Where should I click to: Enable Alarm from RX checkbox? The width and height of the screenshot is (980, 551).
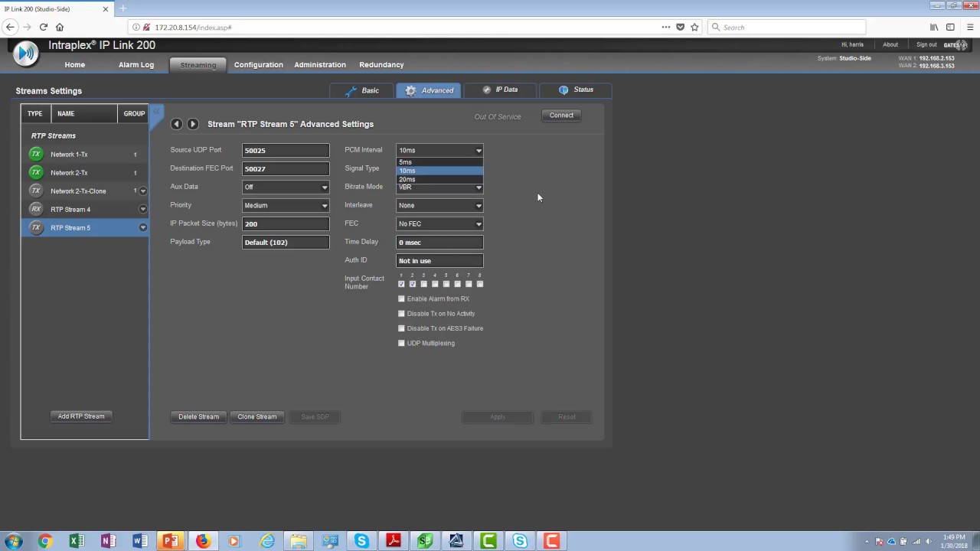(x=401, y=298)
